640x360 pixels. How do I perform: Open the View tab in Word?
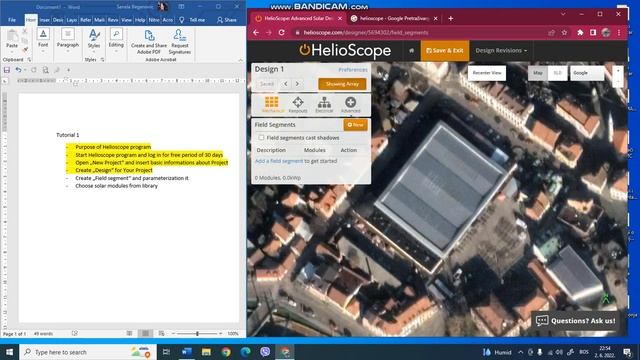127,20
